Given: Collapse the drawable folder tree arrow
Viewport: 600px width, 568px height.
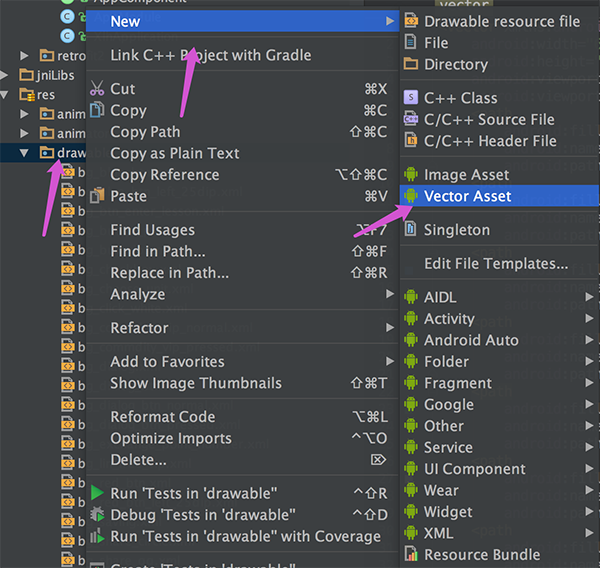Looking at the screenshot, I should (24, 153).
